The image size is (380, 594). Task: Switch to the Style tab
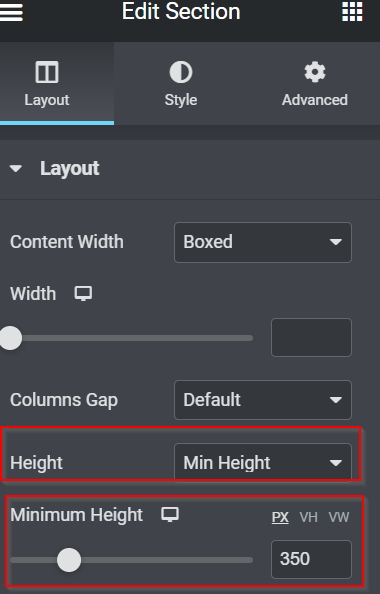point(181,83)
